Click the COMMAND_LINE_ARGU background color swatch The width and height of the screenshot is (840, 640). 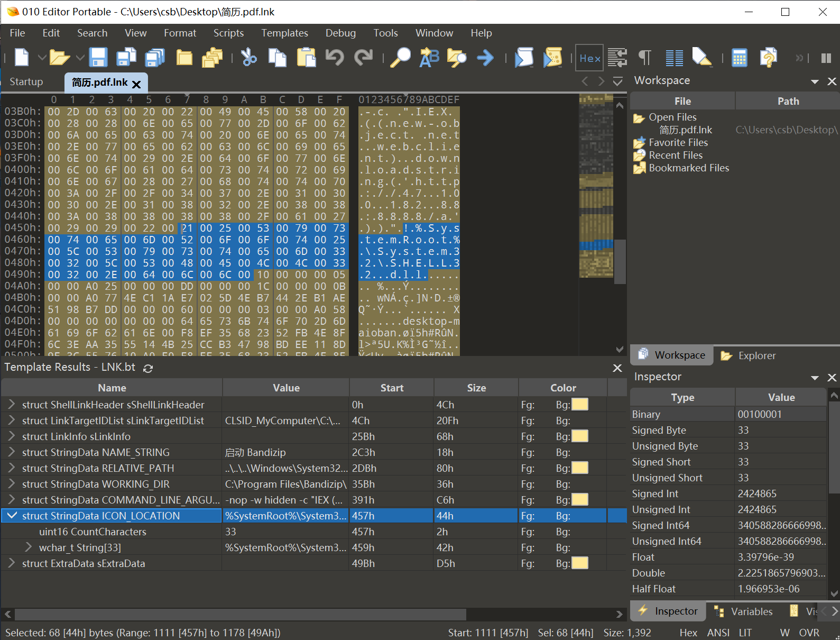[580, 500]
